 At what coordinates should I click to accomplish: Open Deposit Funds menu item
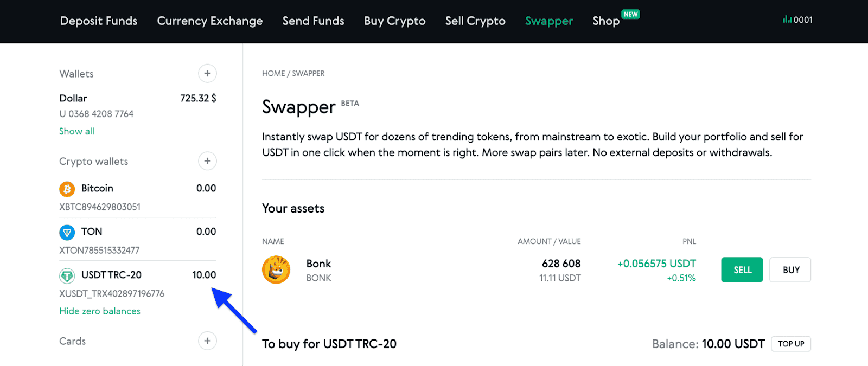99,21
